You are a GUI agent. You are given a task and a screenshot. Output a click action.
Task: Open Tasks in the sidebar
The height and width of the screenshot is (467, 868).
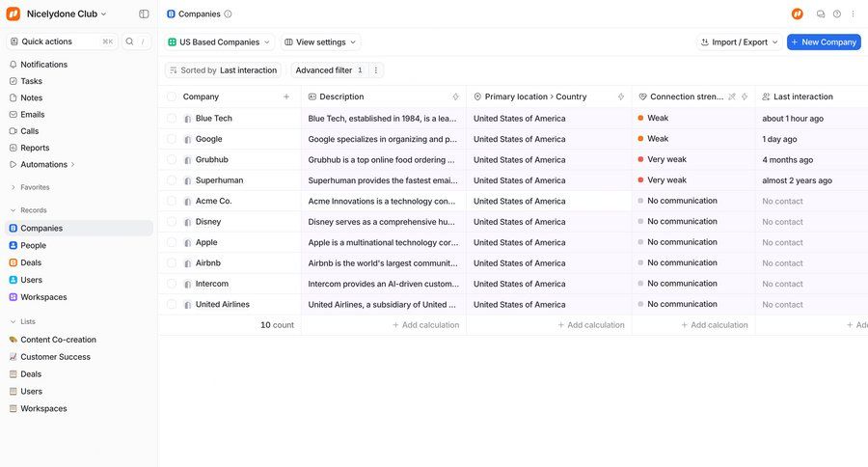[26, 81]
